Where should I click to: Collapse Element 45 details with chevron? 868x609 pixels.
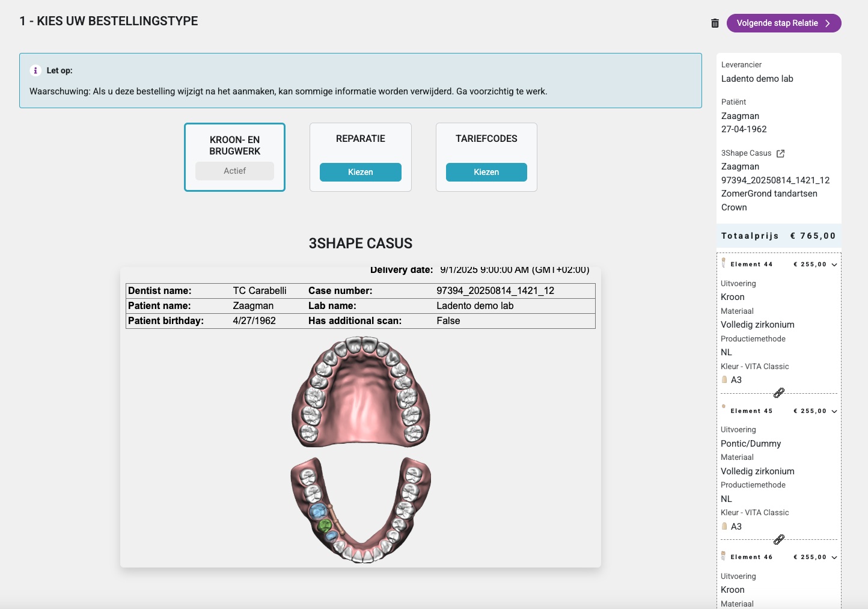pos(834,411)
